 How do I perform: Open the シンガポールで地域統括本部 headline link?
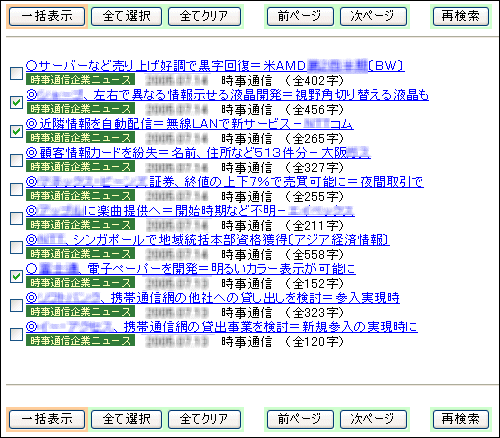[x=208, y=240]
